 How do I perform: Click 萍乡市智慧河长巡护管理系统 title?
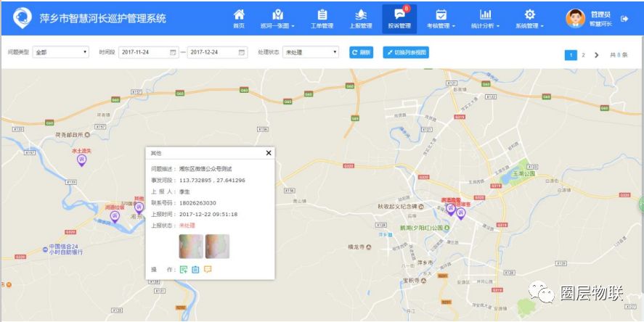[x=102, y=18]
